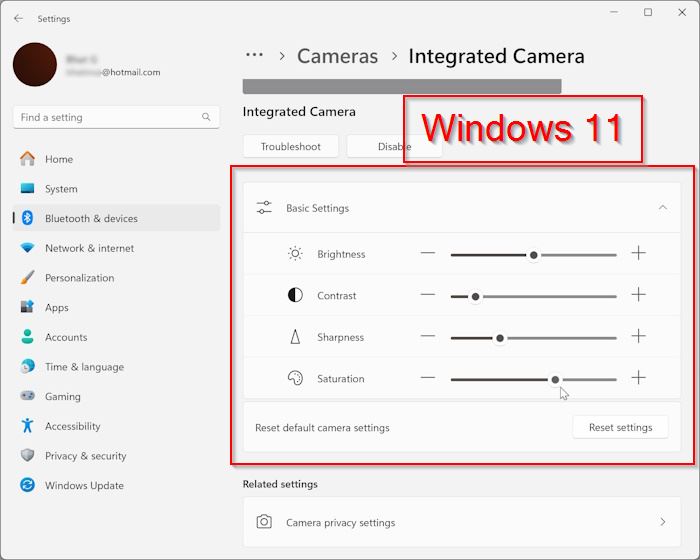Decrease Sharpness with minus button
The width and height of the screenshot is (700, 560).
click(x=428, y=336)
